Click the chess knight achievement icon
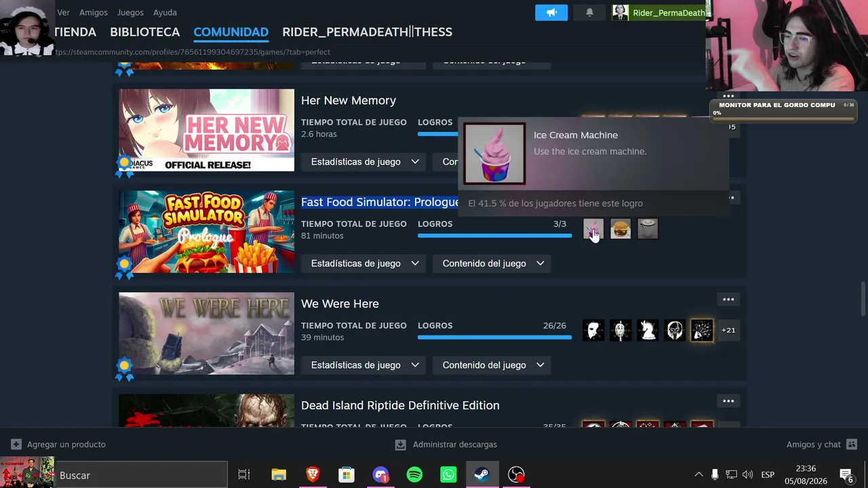The image size is (868, 488). coord(648,331)
